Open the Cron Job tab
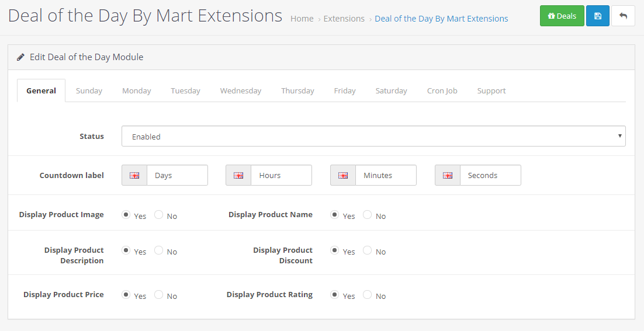The image size is (644, 331). (442, 90)
